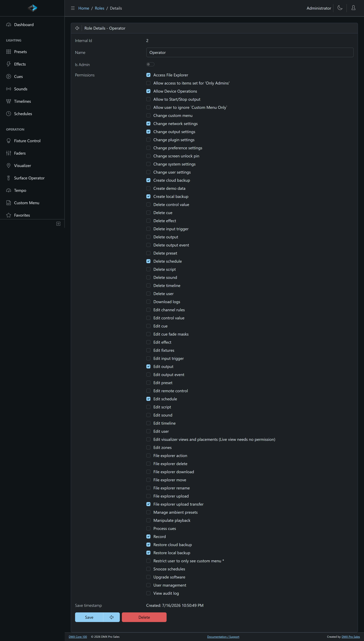Toggle the hamburger menu icon

tap(73, 8)
